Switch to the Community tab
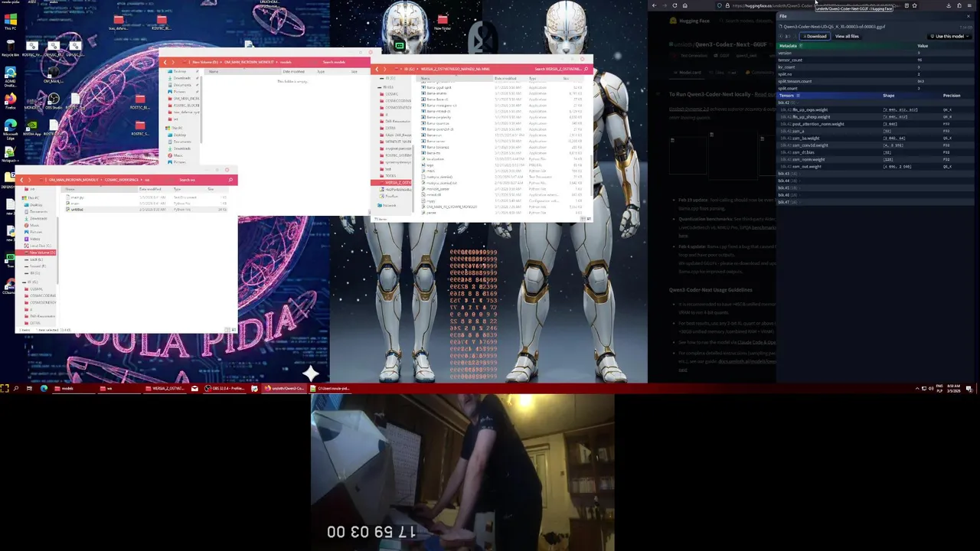The image size is (980, 551). pos(760,73)
